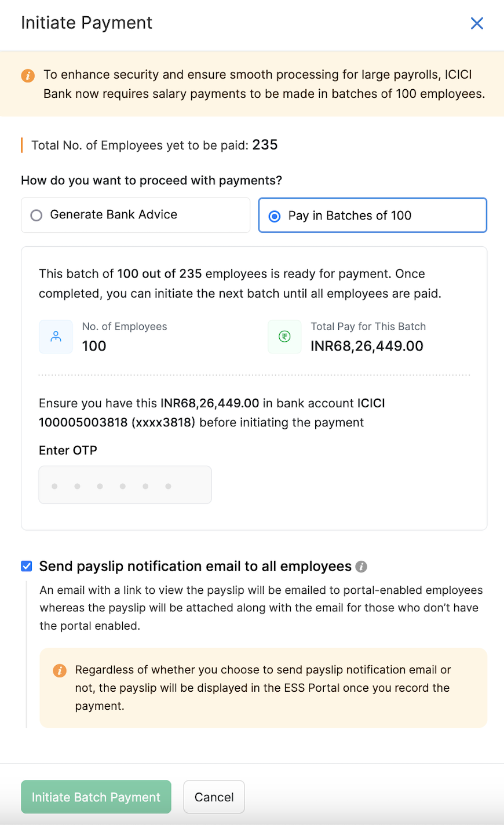Image resolution: width=504 pixels, height=825 pixels.
Task: Focus the first OTP digit slot
Action: [54, 486]
